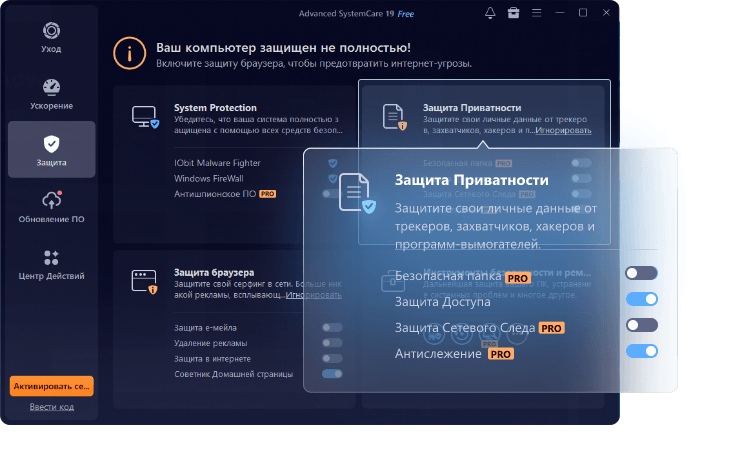Open the toolbox briefcase icon in title bar
This screenshot has width=729, height=458.
513,13
